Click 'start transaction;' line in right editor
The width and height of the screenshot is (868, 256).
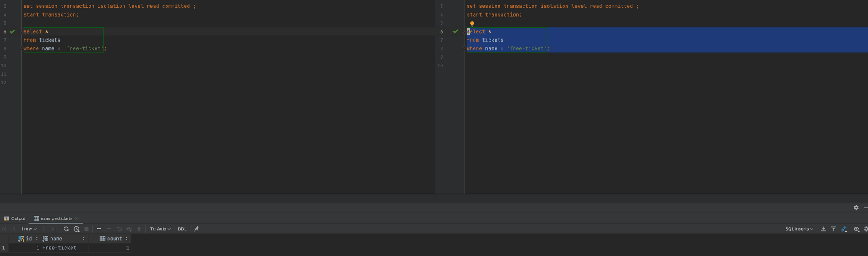tap(494, 15)
